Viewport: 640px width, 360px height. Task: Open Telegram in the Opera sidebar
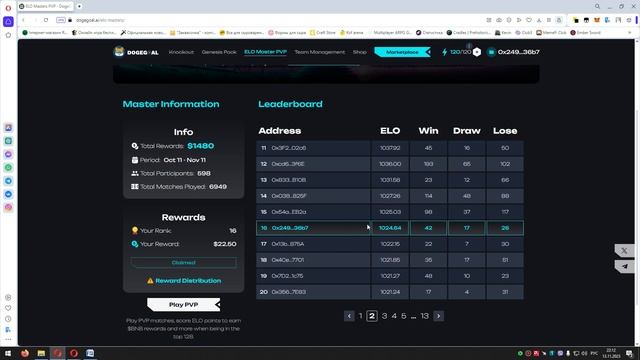pyautogui.click(x=8, y=181)
